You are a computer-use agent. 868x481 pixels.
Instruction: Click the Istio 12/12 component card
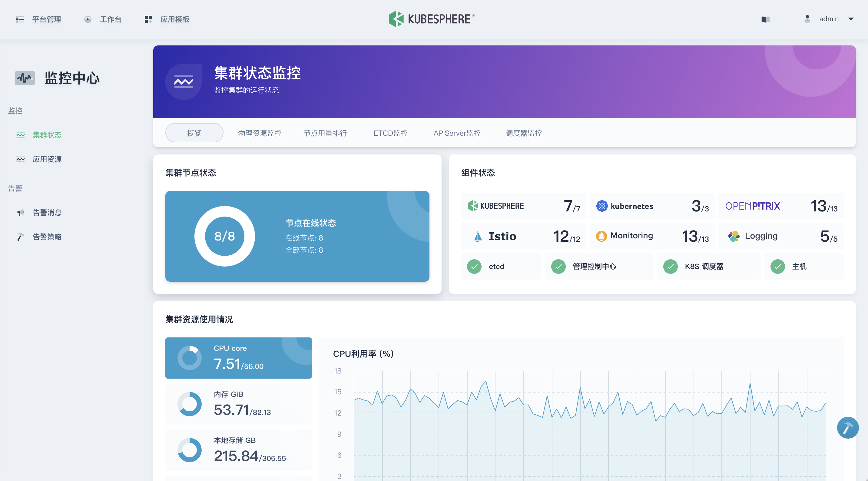pos(523,236)
